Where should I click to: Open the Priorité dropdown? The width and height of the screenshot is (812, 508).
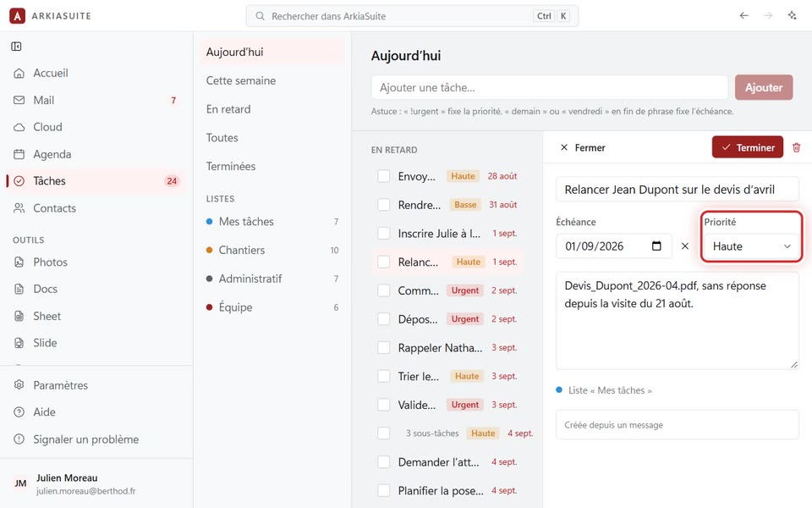(751, 246)
